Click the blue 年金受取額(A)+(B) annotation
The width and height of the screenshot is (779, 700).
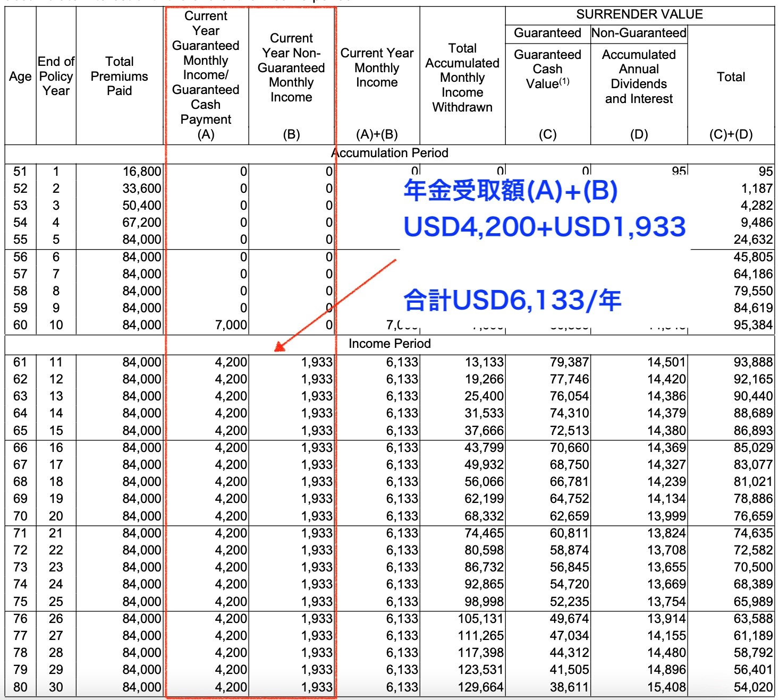point(510,190)
